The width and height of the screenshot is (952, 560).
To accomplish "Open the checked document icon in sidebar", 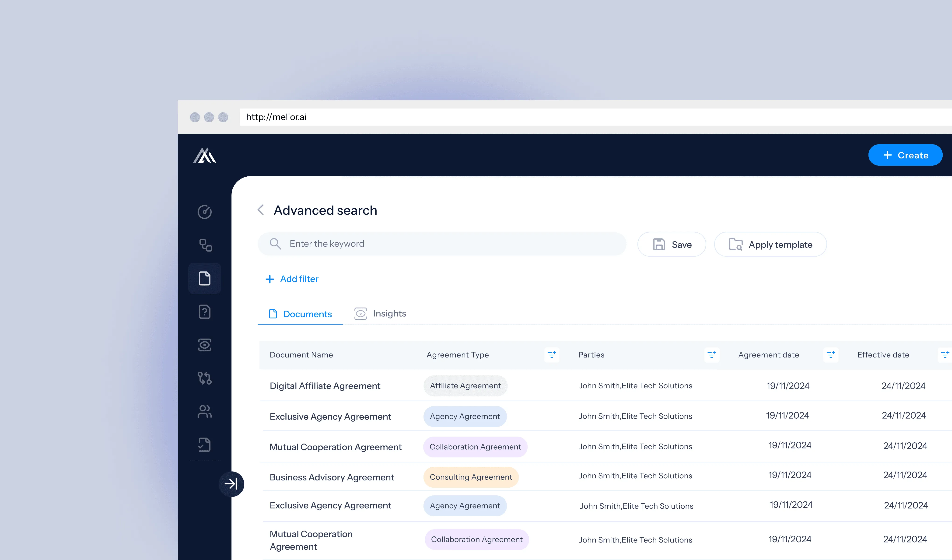I will pos(204,445).
